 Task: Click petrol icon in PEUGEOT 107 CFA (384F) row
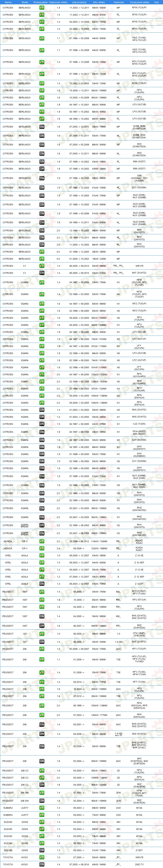click(42, 634)
